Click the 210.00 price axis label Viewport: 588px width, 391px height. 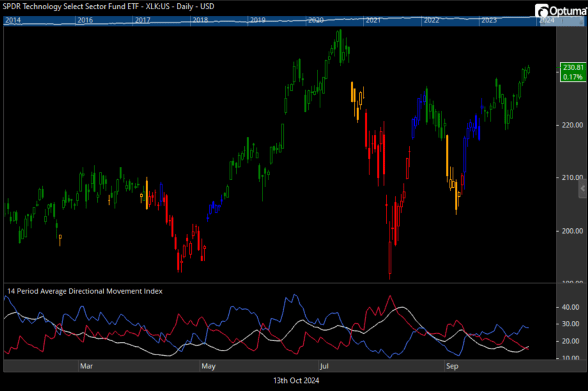click(x=572, y=178)
